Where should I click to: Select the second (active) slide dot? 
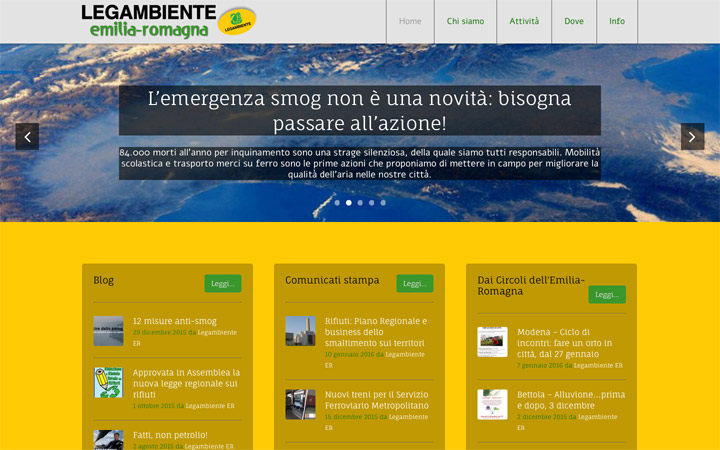pos(349,202)
